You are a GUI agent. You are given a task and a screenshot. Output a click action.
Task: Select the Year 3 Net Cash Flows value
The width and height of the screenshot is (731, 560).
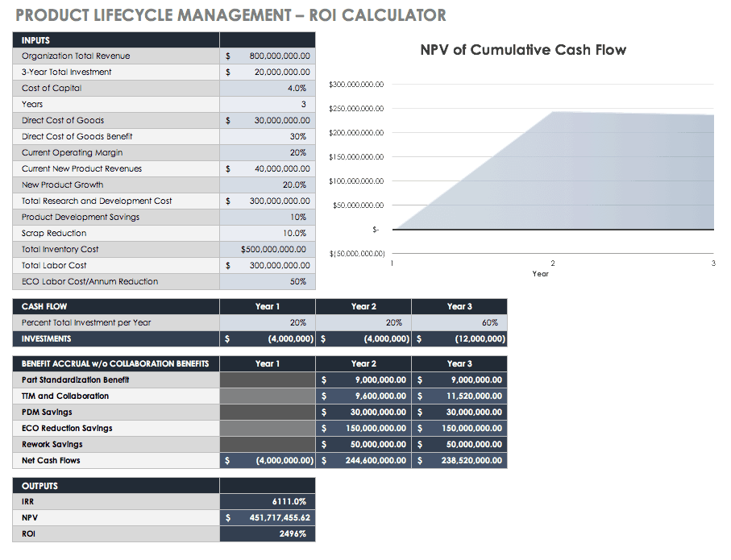[459, 461]
